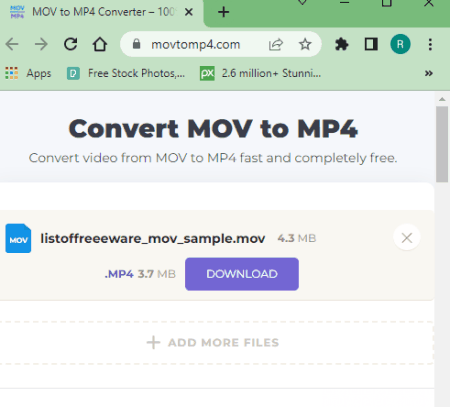The image size is (450, 407).
Task: Toggle the browser side panel
Action: pos(371,44)
